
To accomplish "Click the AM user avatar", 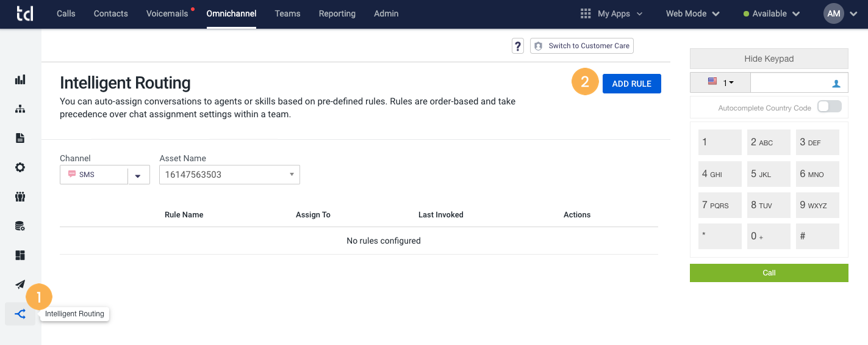I will pyautogui.click(x=834, y=13).
